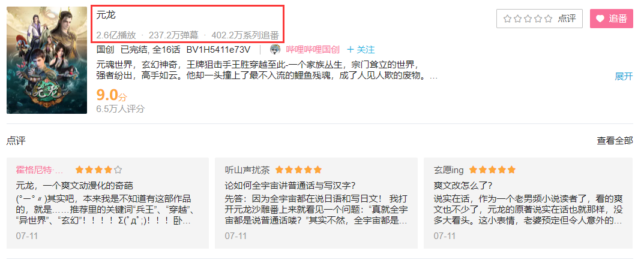The width and height of the screenshot is (644, 260).
Task: Open uploader page 哔哩哔哩国创
Action: point(313,50)
